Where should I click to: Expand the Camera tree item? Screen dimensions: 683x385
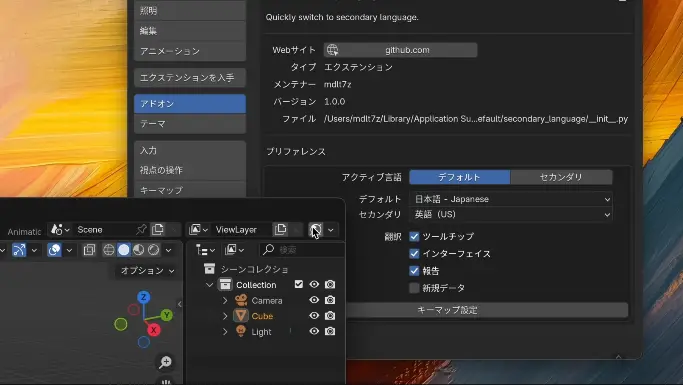(225, 301)
